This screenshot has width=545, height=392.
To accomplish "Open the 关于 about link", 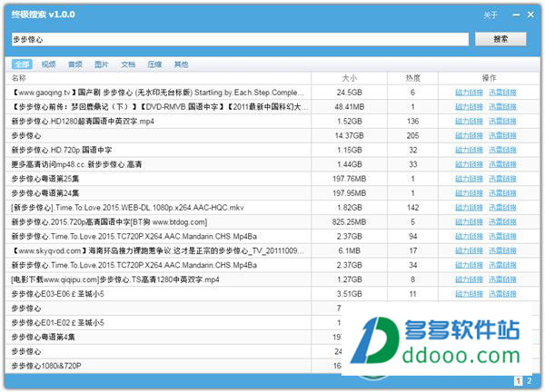I will pyautogui.click(x=490, y=15).
